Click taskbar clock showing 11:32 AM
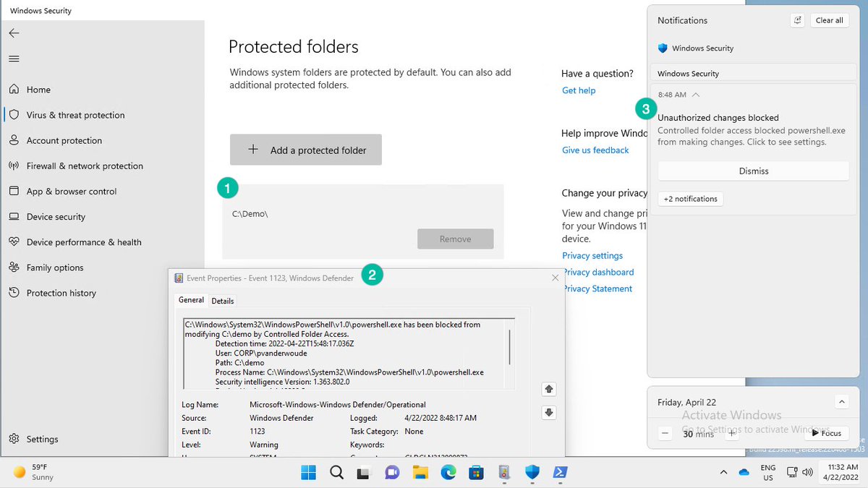The height and width of the screenshot is (488, 868). coord(842,473)
